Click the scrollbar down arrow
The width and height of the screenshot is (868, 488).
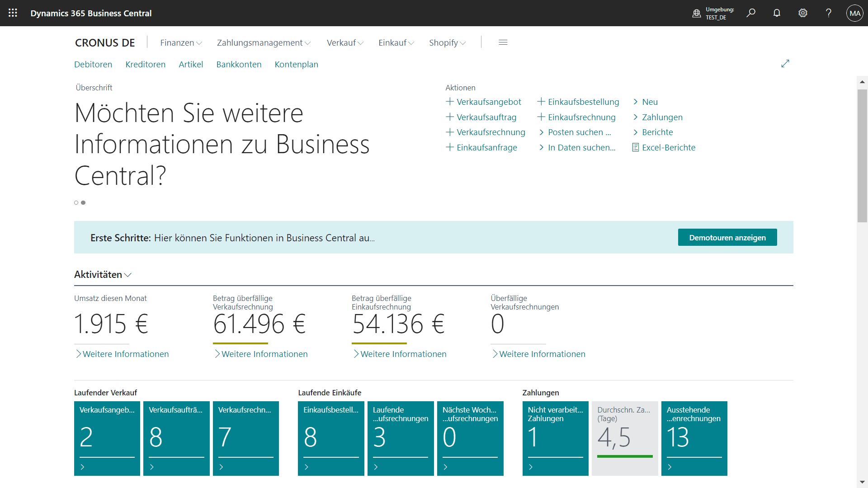coord(862,482)
